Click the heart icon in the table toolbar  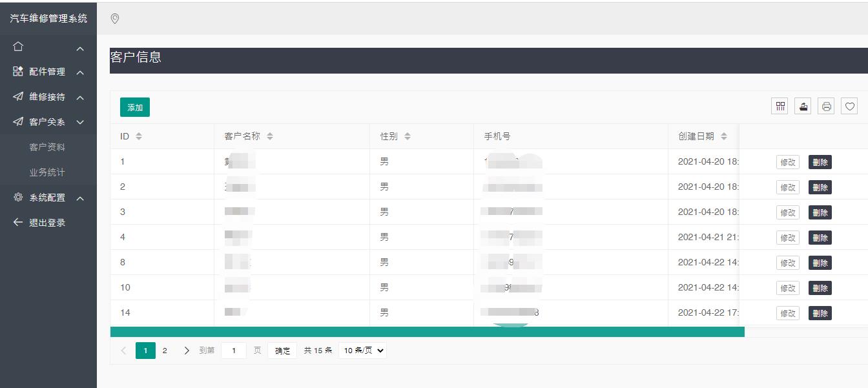(x=849, y=107)
